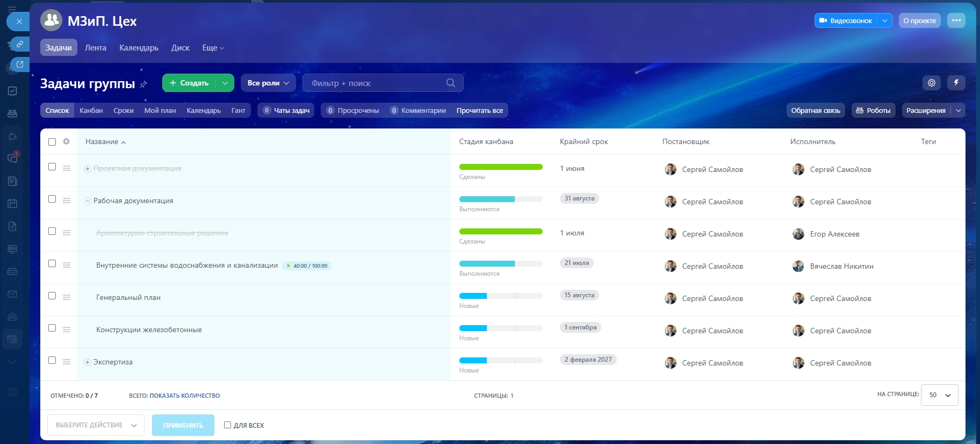Viewport: 980px width, 444px height.
Task: Check the Экспертиза row checkbox
Action: [52, 360]
